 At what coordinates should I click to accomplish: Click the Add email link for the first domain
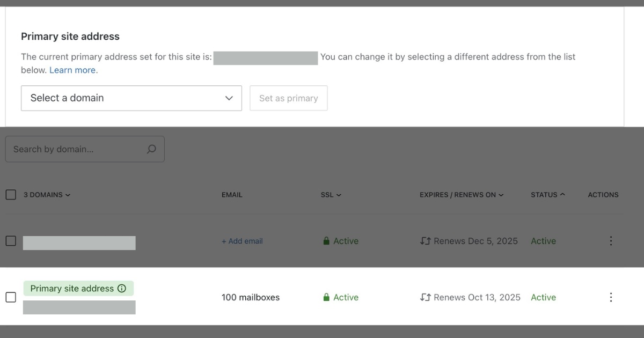click(x=242, y=241)
